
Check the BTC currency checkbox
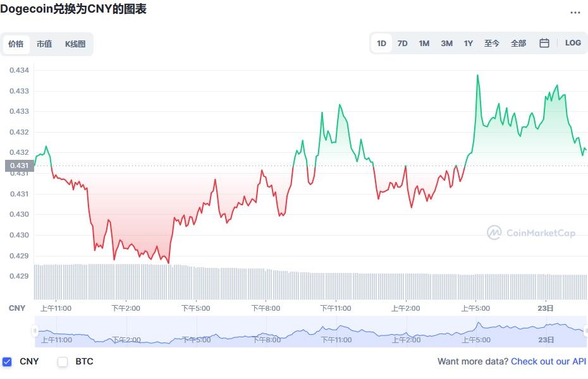pos(62,361)
